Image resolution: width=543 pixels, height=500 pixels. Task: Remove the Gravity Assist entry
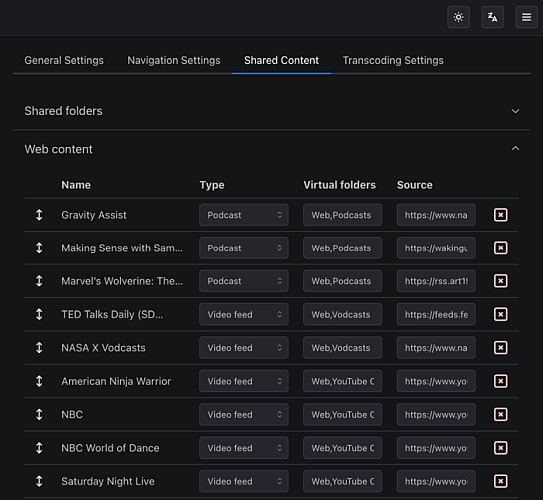500,215
